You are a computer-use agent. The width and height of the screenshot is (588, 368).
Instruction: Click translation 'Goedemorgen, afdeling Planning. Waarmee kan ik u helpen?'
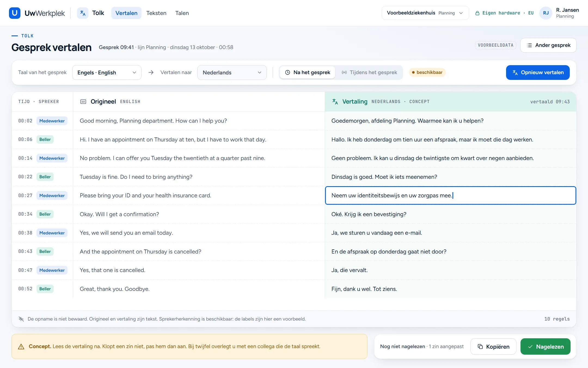coord(407,121)
